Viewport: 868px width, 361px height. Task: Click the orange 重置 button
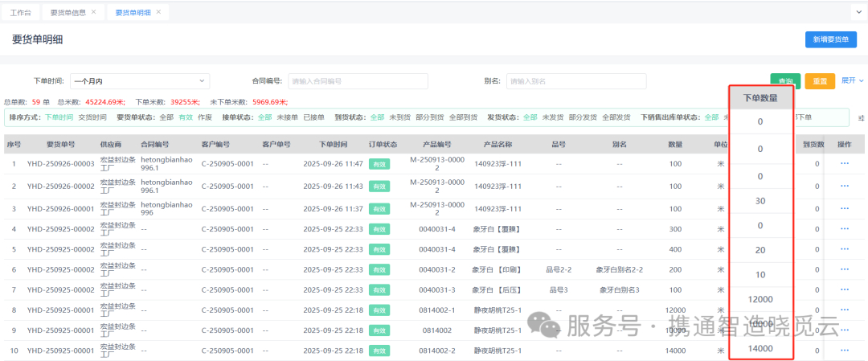[820, 81]
